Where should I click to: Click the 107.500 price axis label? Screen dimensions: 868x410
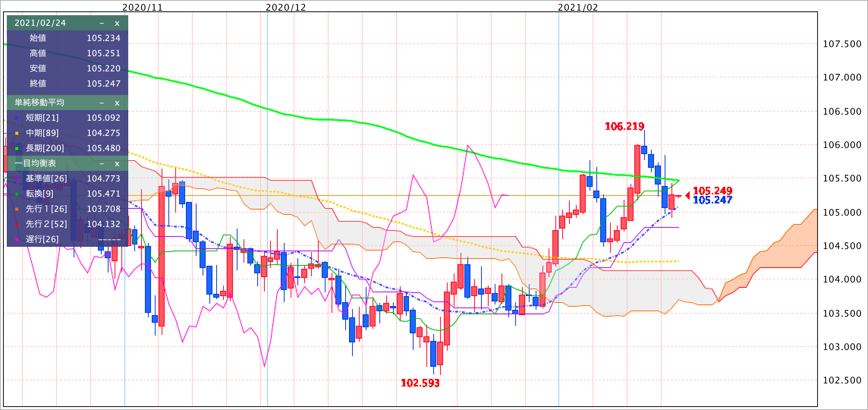tap(841, 44)
